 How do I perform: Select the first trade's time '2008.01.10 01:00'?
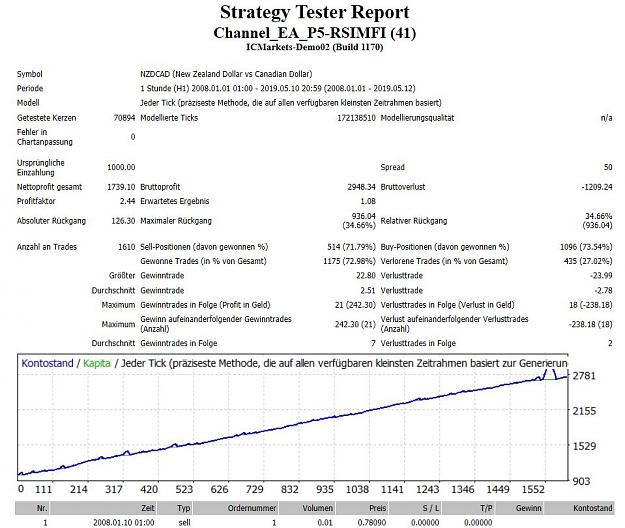click(x=124, y=522)
